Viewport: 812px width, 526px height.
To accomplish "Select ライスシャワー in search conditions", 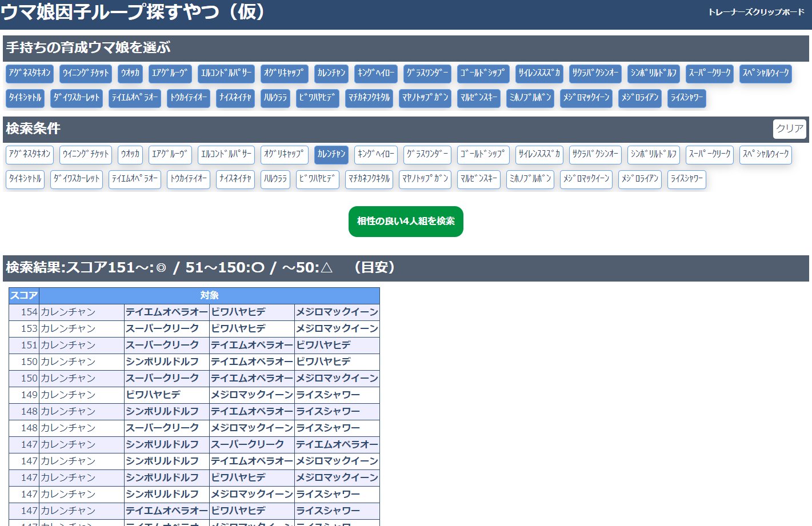I will [687, 179].
